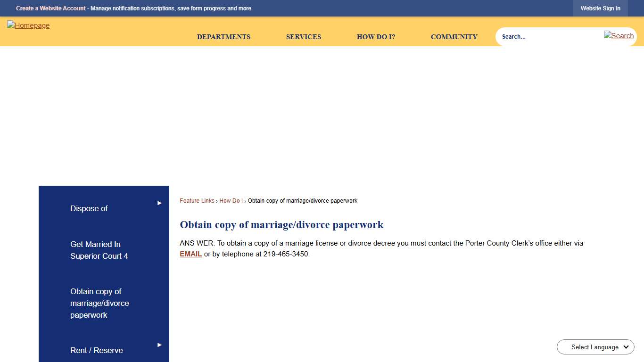The width and height of the screenshot is (644, 362).
Task: Open the COMMUNITY menu
Action: point(454,37)
